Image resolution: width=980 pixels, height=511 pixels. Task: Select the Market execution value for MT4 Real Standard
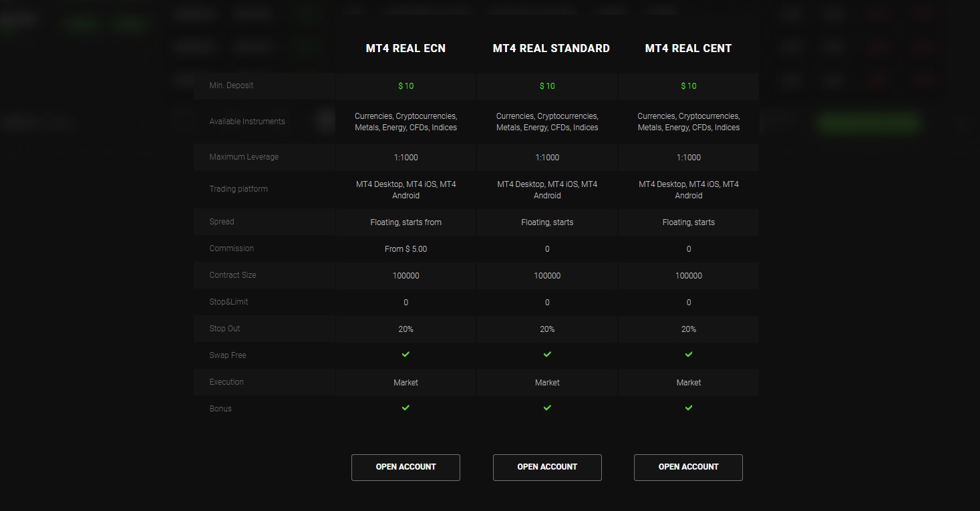coord(547,383)
